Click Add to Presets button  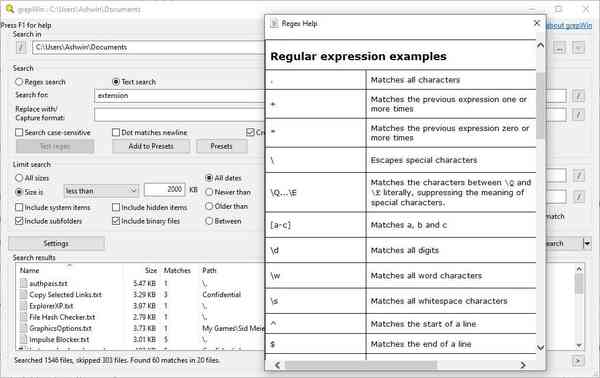point(151,147)
